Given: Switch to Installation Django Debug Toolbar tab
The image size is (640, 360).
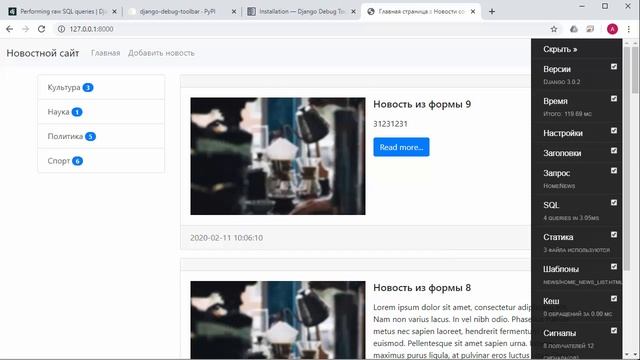Looking at the screenshot, I should 300,11.
